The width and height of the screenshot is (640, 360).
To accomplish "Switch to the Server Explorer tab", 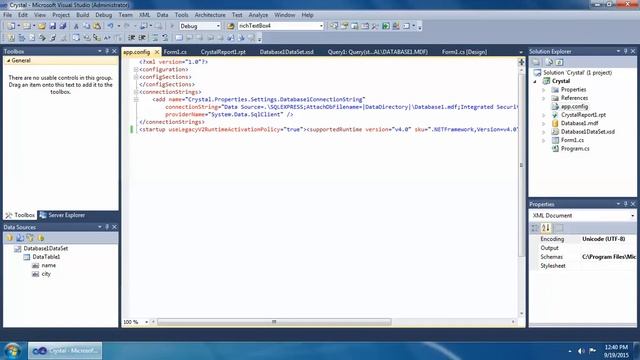I will click(62, 215).
